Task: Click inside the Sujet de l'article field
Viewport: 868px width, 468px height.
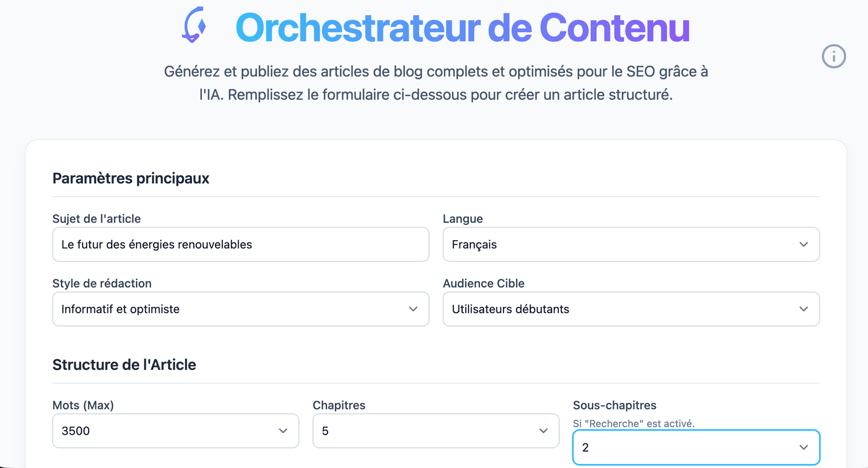Action: coord(240,245)
